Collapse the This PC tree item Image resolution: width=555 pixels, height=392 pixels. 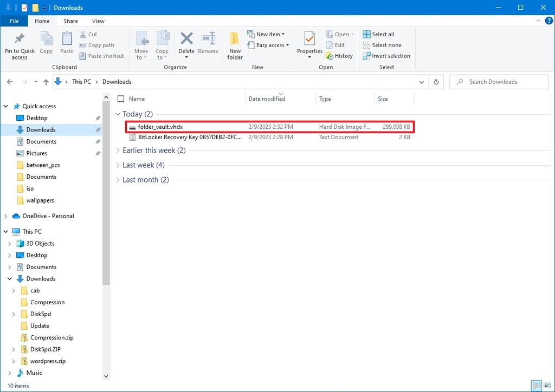tap(5, 231)
